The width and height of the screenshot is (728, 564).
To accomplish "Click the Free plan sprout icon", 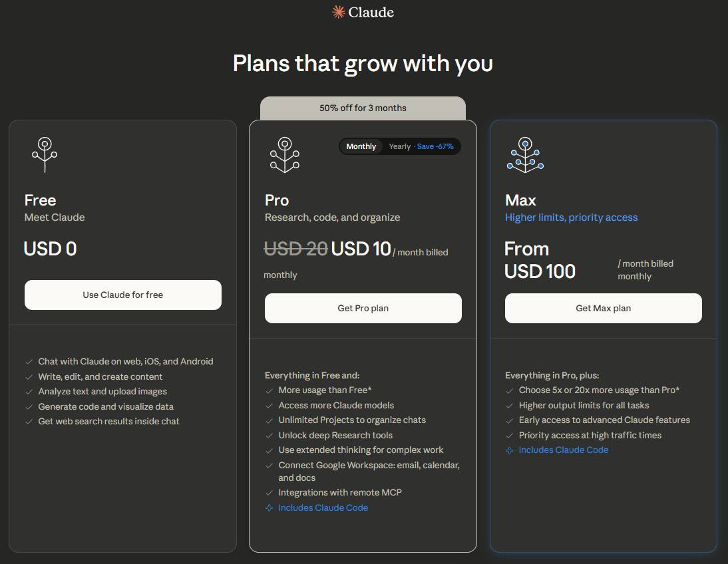I will (45, 154).
